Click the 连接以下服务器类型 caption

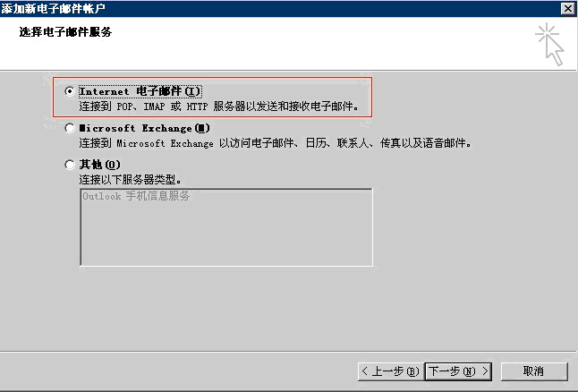130,180
